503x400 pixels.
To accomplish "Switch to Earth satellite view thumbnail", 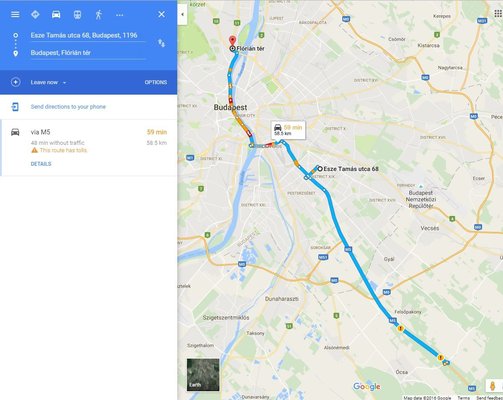I will [x=203, y=374].
